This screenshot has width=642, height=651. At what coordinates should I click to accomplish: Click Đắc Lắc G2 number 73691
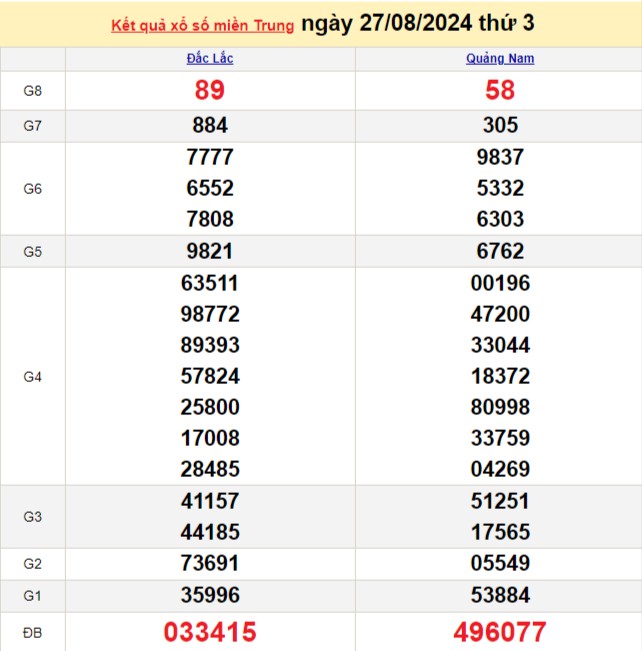[x=210, y=564]
